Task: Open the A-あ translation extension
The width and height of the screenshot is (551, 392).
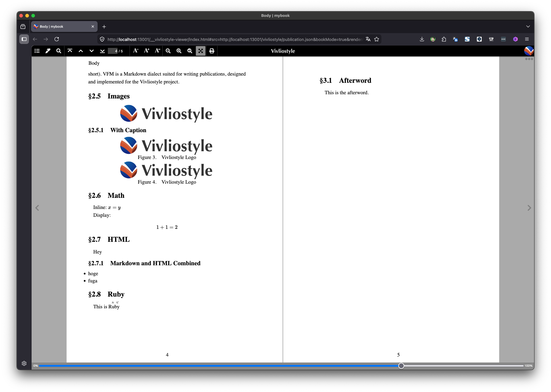Action: (455, 39)
